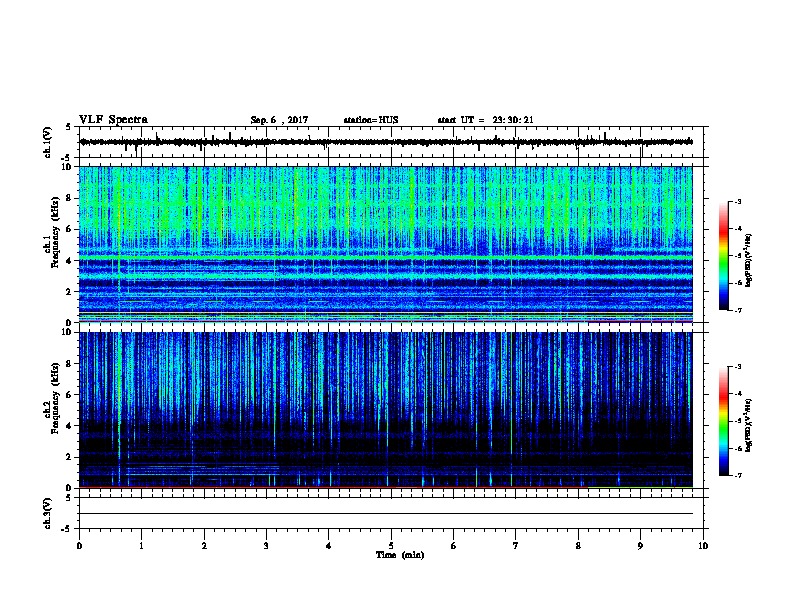Click time axis tick label '5'
The width and height of the screenshot is (792, 612).
click(391, 546)
